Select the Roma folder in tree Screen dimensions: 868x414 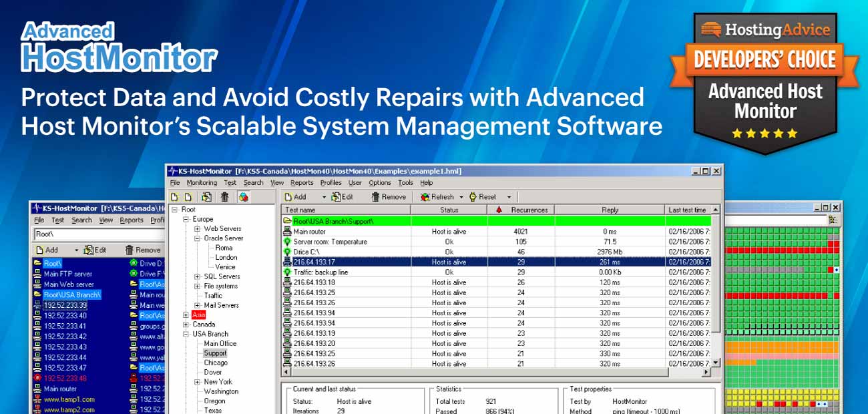224,248
